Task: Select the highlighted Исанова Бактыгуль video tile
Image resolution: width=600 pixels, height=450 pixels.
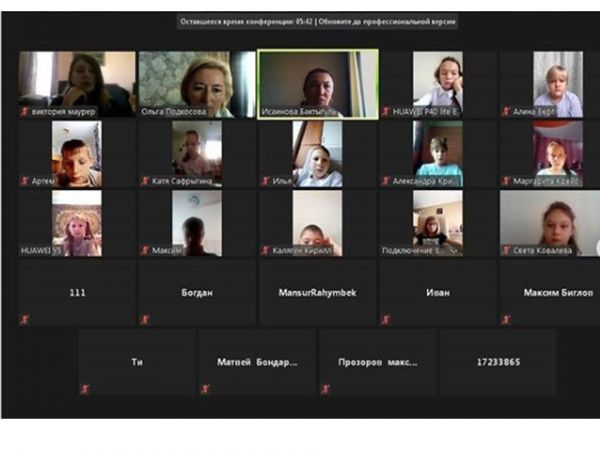Action: 318,85
